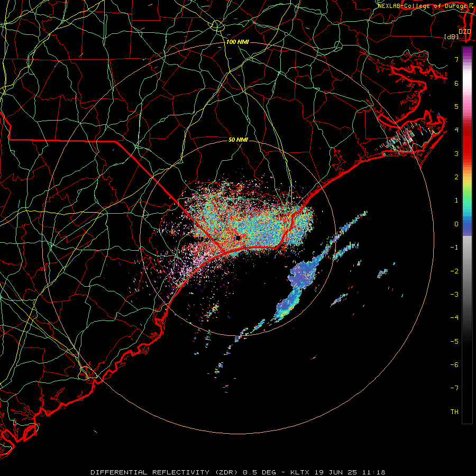The width and height of the screenshot is (476, 476).
Task: Click the -5 scale label
Action: point(454,342)
